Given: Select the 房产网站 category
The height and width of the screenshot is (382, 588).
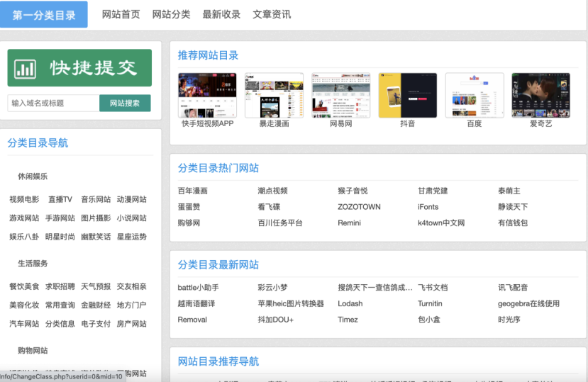Looking at the screenshot, I should pos(132,324).
